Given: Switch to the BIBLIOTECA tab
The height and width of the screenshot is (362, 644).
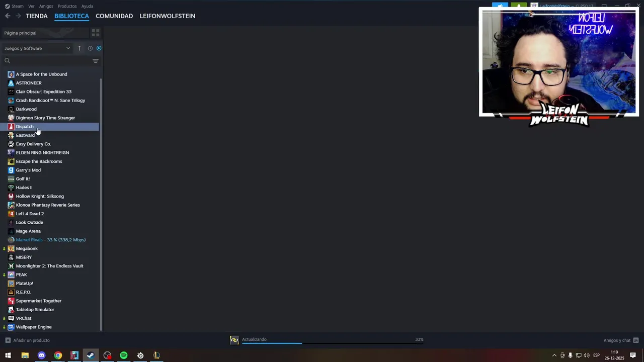Looking at the screenshot, I should click(71, 16).
